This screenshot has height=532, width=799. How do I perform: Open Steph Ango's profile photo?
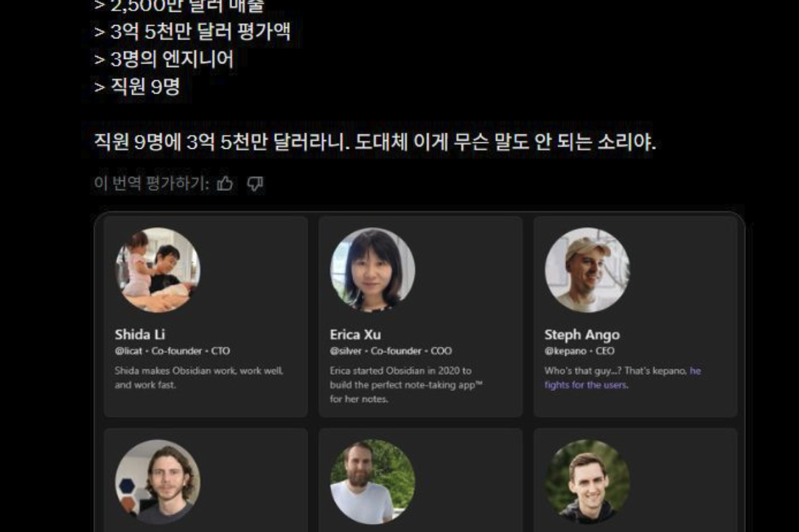coord(587,270)
